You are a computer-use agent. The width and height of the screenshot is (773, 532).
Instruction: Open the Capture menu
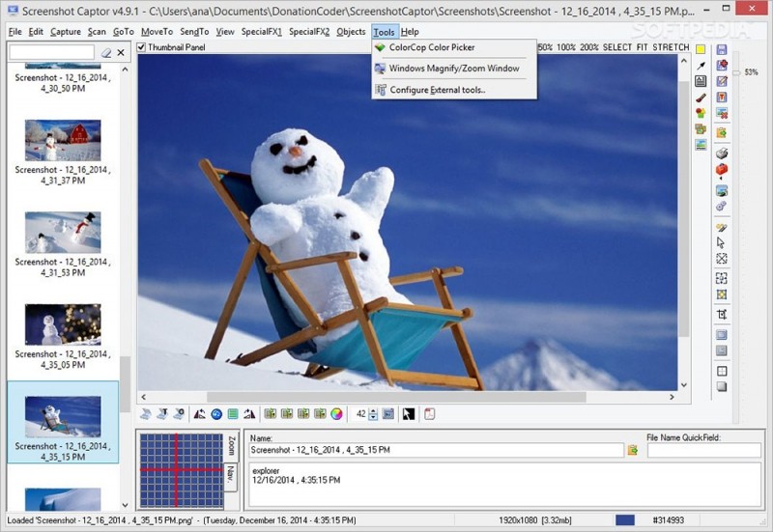pos(65,32)
